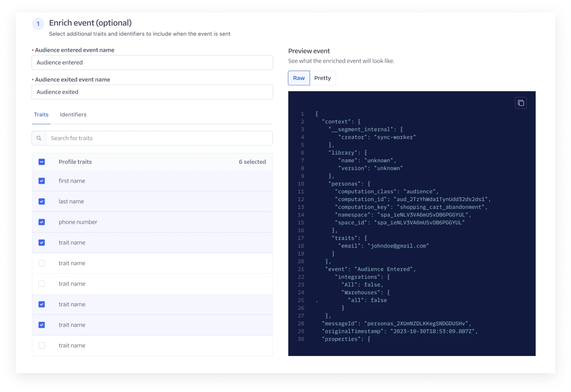Select the Raw preview view
Image resolution: width=571 pixels, height=392 pixels.
click(299, 78)
